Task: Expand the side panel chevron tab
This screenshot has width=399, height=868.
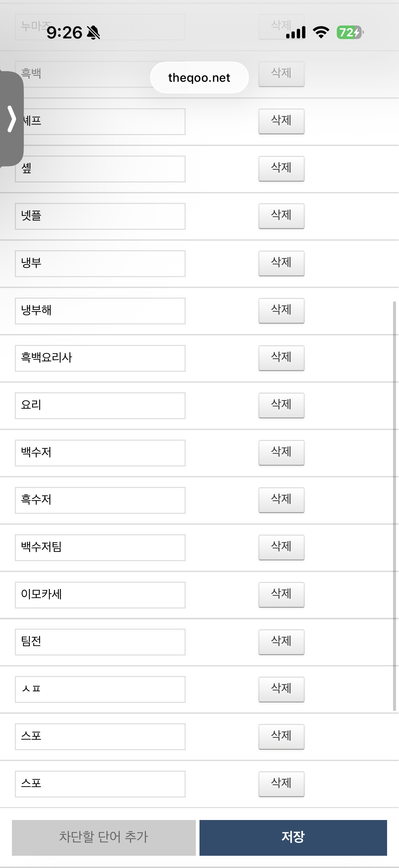Action: click(x=12, y=119)
